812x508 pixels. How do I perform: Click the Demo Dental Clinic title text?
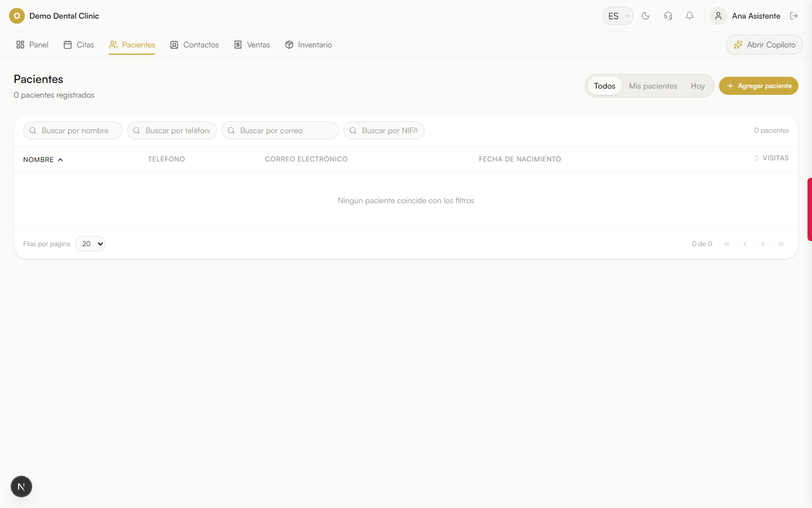click(x=64, y=16)
